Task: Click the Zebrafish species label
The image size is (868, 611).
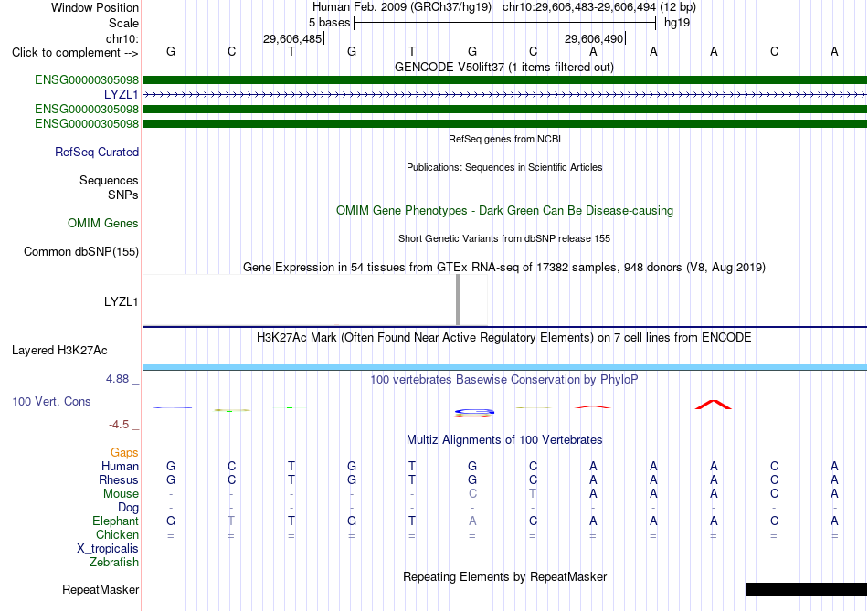Action: click(x=113, y=562)
